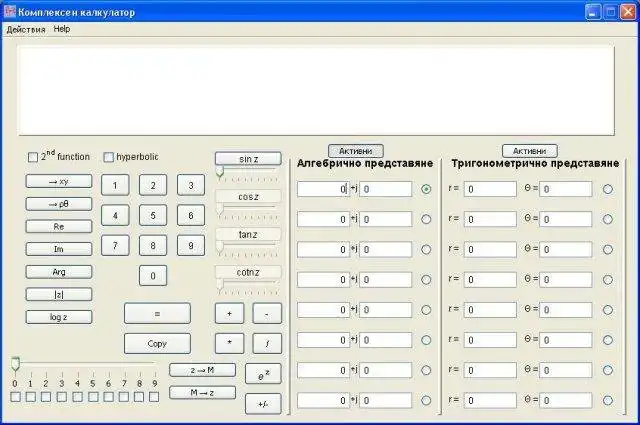The height and width of the screenshot is (425, 640).
Task: Focus the first trigonometric row r field
Action: pos(490,189)
